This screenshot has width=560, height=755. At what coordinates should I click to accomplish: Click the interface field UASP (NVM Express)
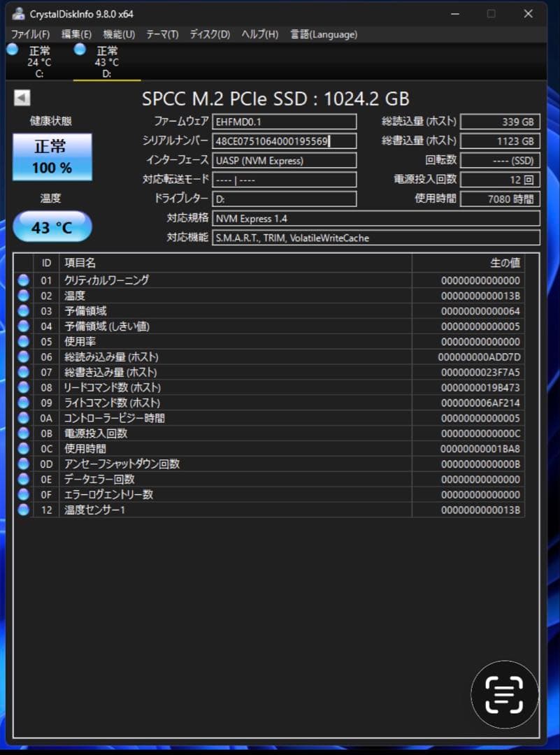pyautogui.click(x=284, y=160)
